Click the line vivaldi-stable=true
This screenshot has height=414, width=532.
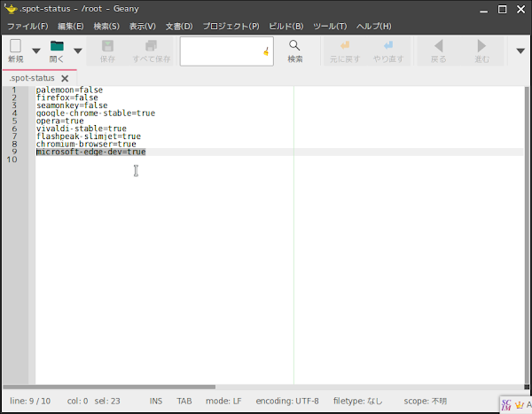pos(81,129)
